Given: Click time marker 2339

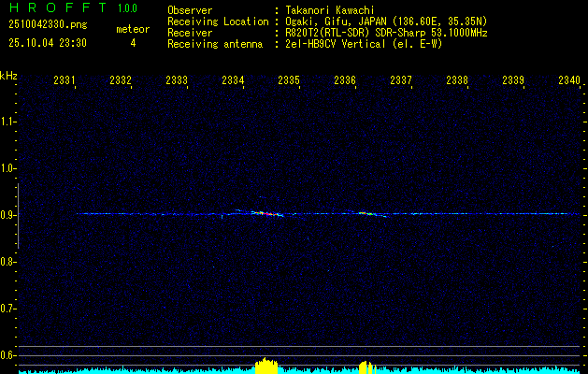Looking at the screenshot, I should (513, 80).
